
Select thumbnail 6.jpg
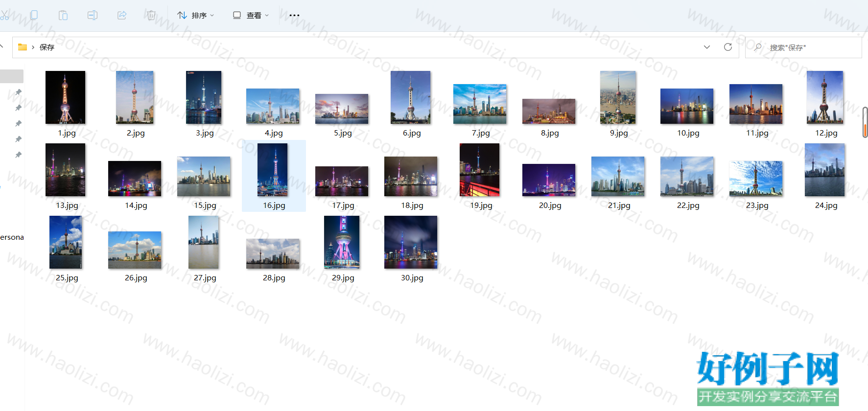(x=411, y=97)
